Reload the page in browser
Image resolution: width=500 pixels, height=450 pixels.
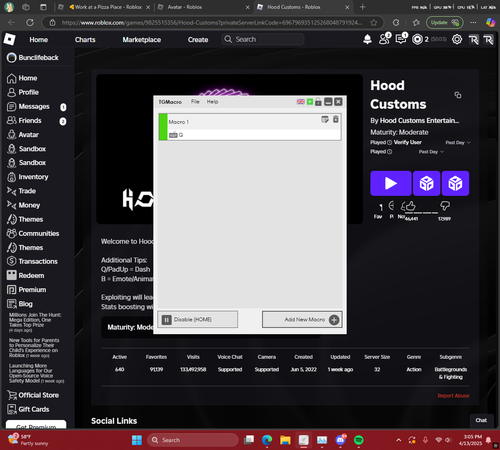[x=30, y=23]
